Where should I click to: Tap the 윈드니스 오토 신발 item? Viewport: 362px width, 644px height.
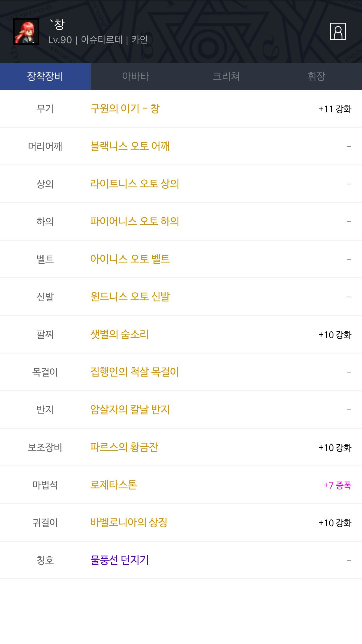pyautogui.click(x=130, y=297)
